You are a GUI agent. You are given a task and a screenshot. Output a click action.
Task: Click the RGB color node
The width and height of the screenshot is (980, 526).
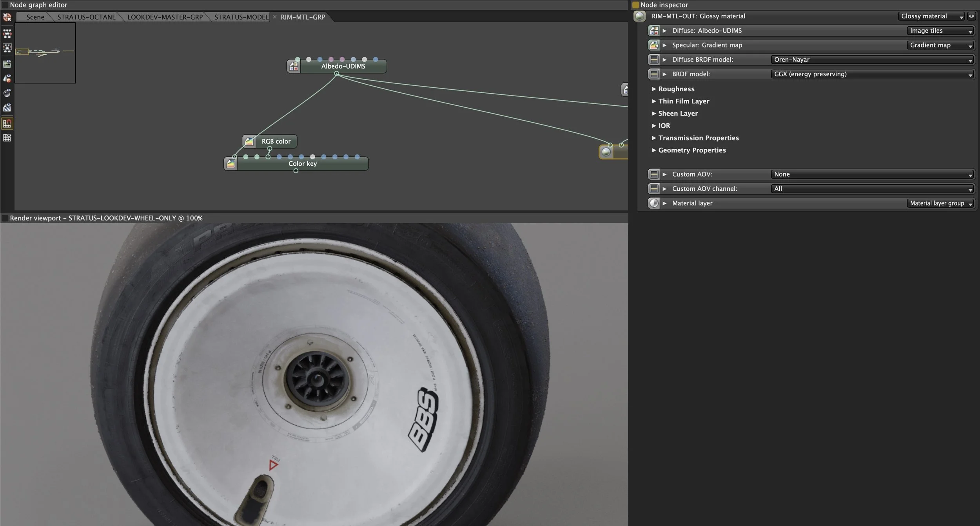pos(276,141)
